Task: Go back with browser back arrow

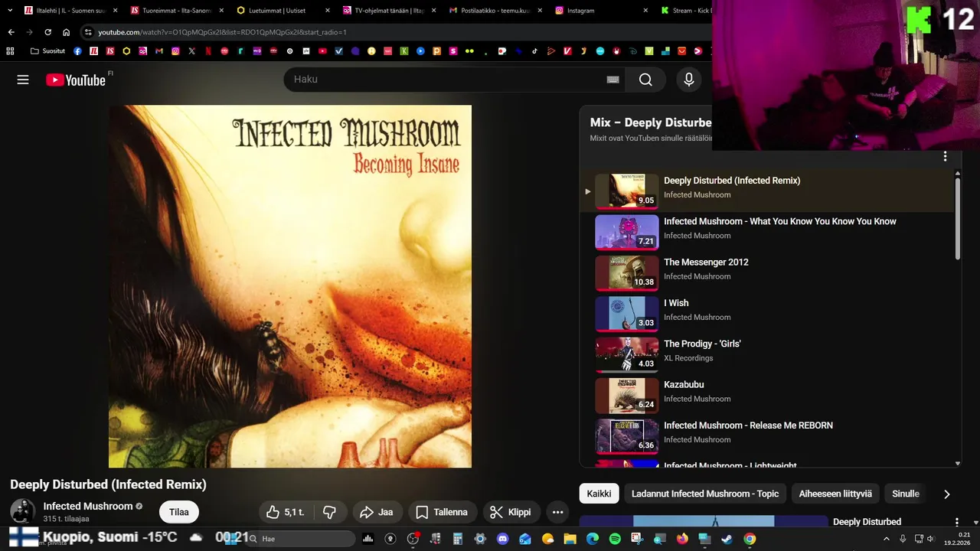Action: pyautogui.click(x=11, y=32)
